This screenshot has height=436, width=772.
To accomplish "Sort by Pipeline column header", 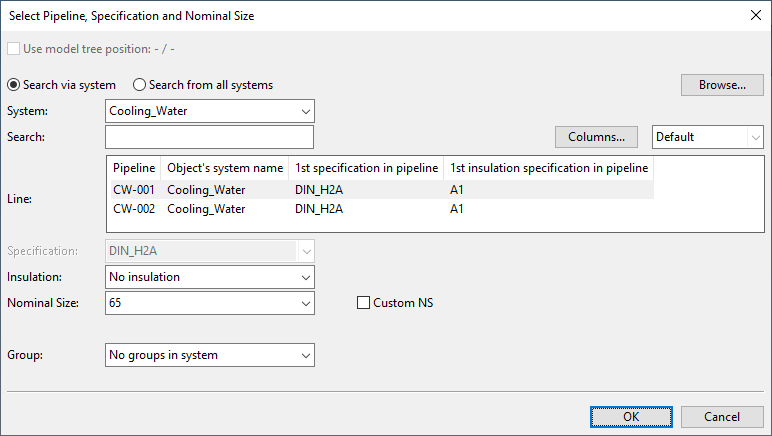I will [134, 168].
